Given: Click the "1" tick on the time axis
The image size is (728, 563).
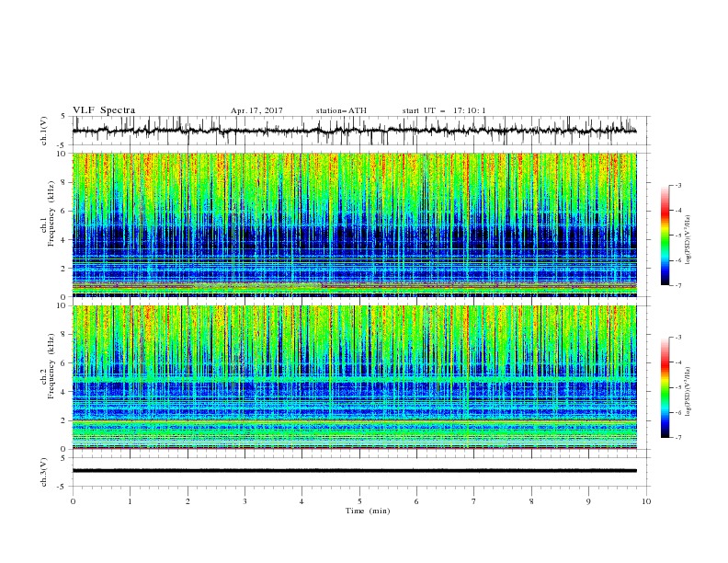Looking at the screenshot, I should pos(130,501).
